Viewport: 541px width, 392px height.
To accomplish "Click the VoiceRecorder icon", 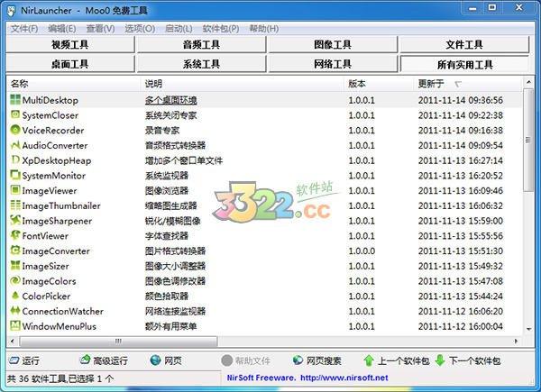I will pyautogui.click(x=15, y=130).
